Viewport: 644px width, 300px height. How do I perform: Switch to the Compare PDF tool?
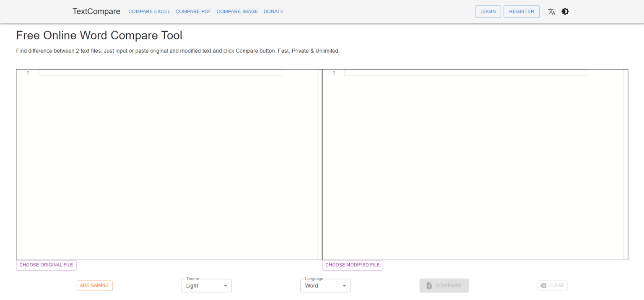point(193,11)
